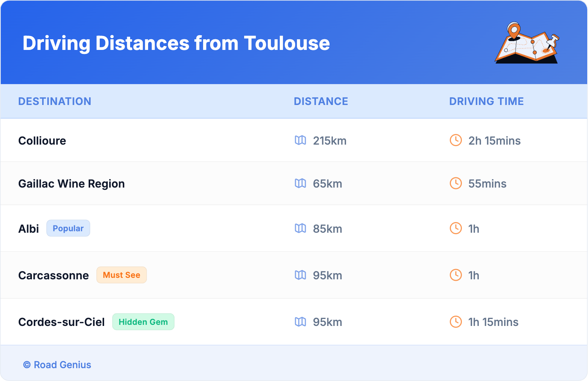Click the map icon beside 215km
The height and width of the screenshot is (381, 588).
click(300, 140)
